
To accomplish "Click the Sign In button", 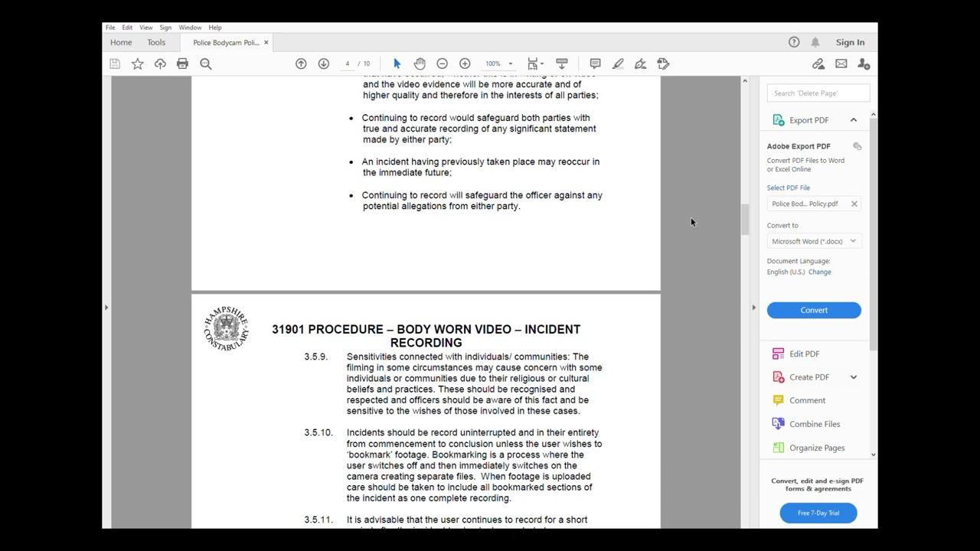I will pos(850,42).
